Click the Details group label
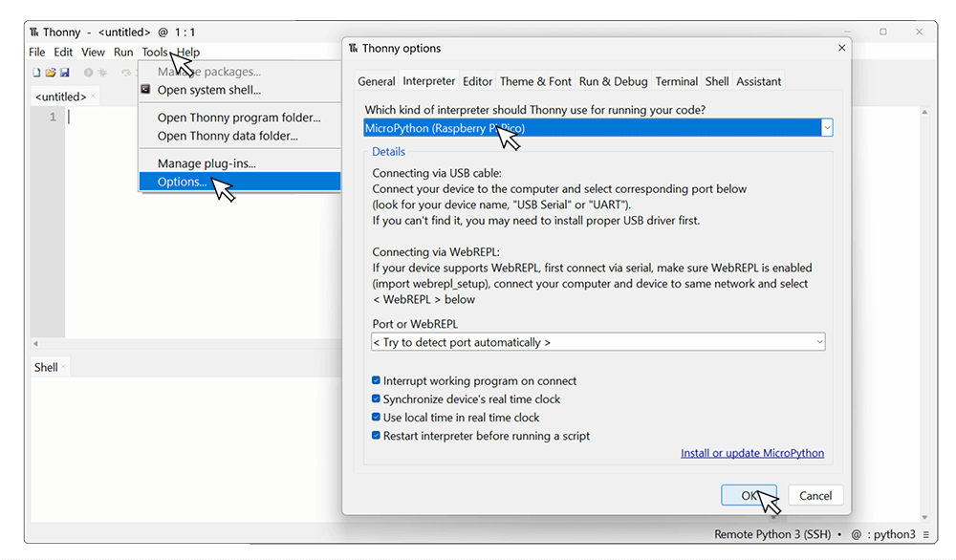This screenshot has height=560, width=956. click(388, 151)
